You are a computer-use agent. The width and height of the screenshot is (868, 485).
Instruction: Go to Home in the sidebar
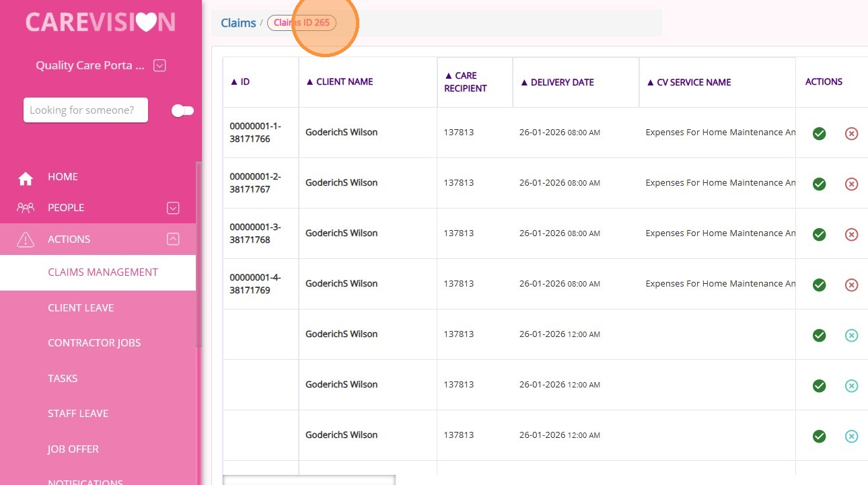point(63,177)
